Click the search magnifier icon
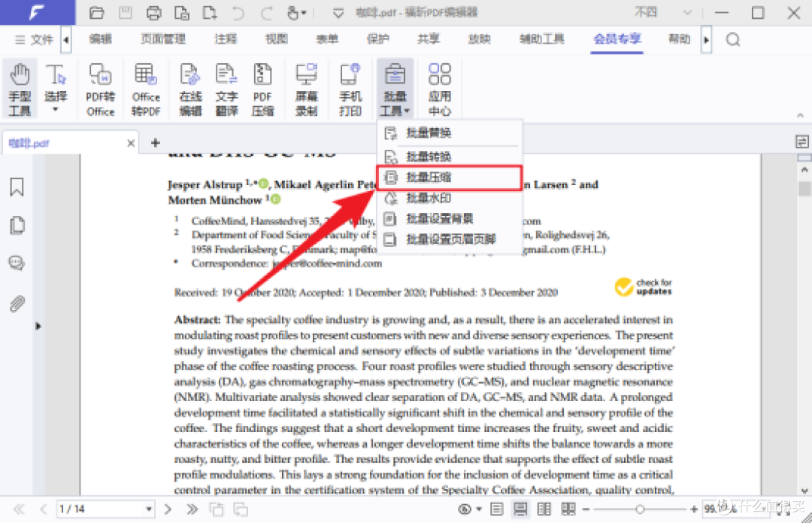This screenshot has width=812, height=523. [x=733, y=39]
